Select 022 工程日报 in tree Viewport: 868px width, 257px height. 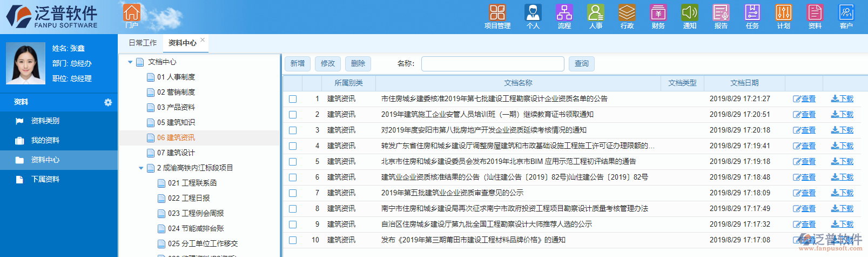[x=189, y=199]
